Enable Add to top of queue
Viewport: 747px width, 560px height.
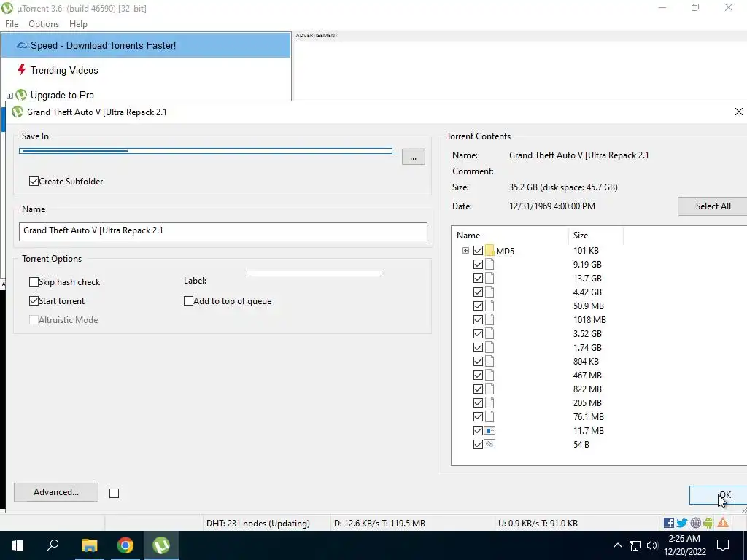click(x=189, y=301)
